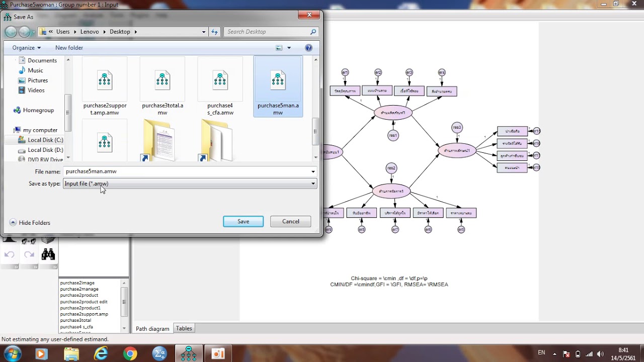Select purchase3total in Amos file list
Image resolution: width=644 pixels, height=362 pixels.
pos(75,320)
